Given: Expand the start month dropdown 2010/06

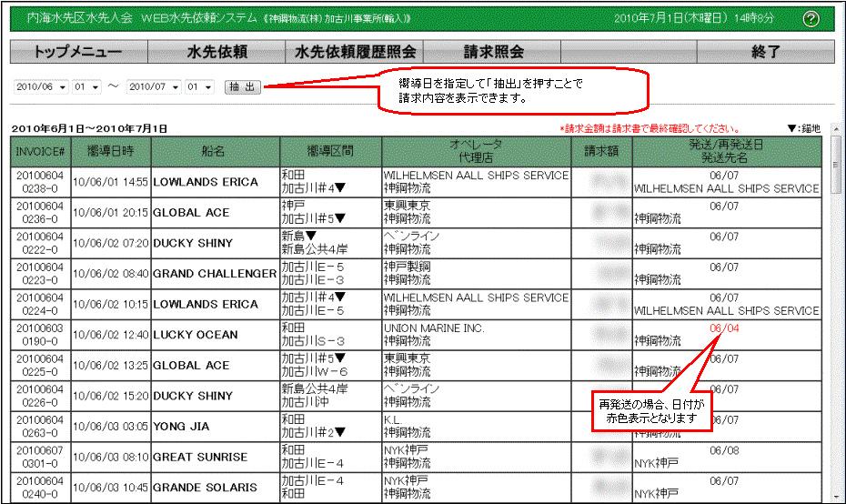Looking at the screenshot, I should [x=41, y=87].
